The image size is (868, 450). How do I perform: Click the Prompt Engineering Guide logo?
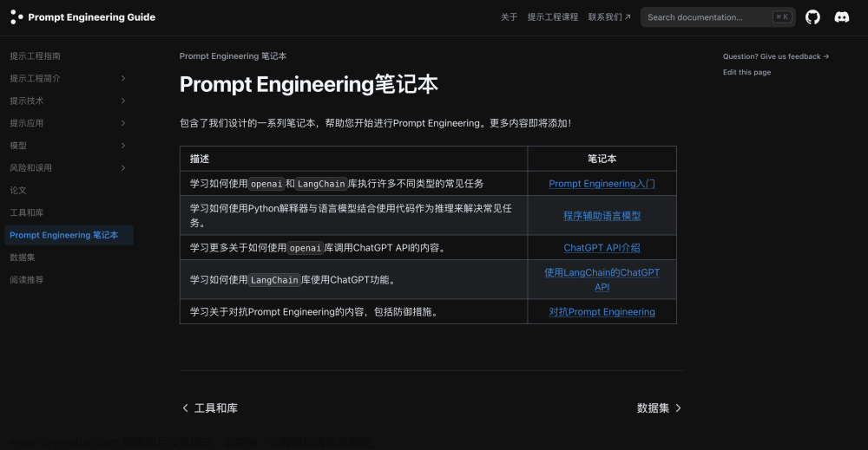tap(83, 17)
